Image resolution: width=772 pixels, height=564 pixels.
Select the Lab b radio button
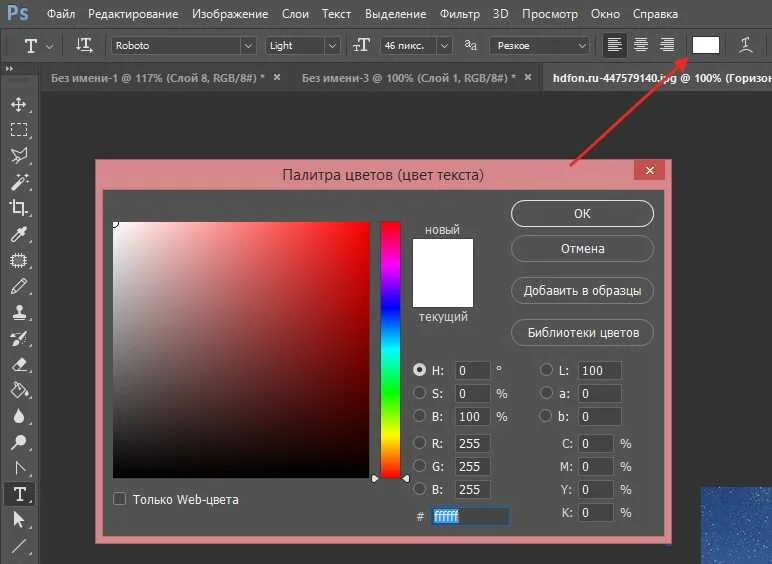click(x=546, y=416)
